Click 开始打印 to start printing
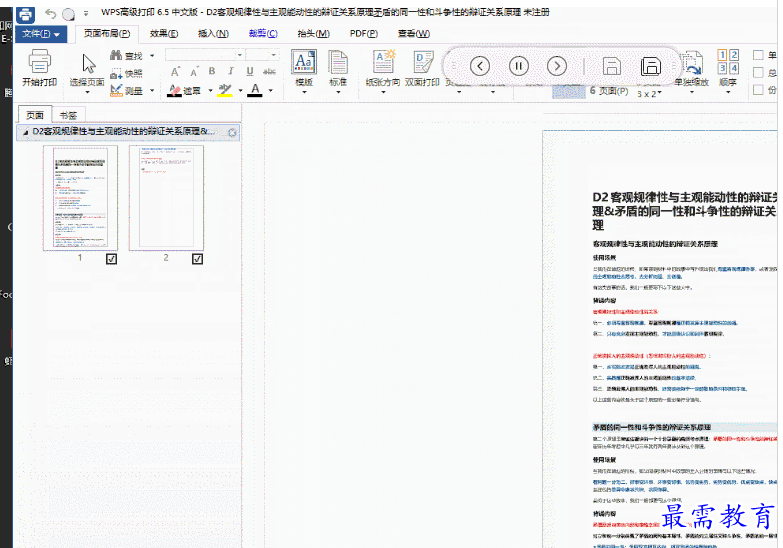783x548 pixels. coord(39,67)
